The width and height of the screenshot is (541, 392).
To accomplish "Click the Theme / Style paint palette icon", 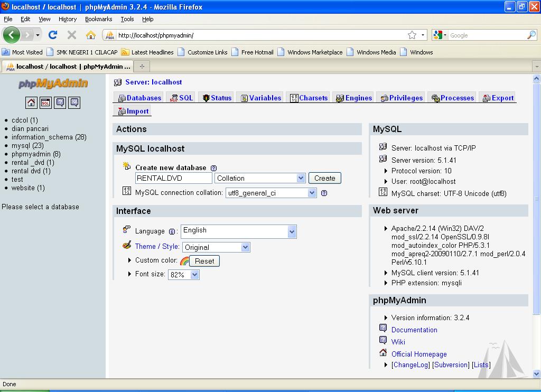I will pos(127,245).
